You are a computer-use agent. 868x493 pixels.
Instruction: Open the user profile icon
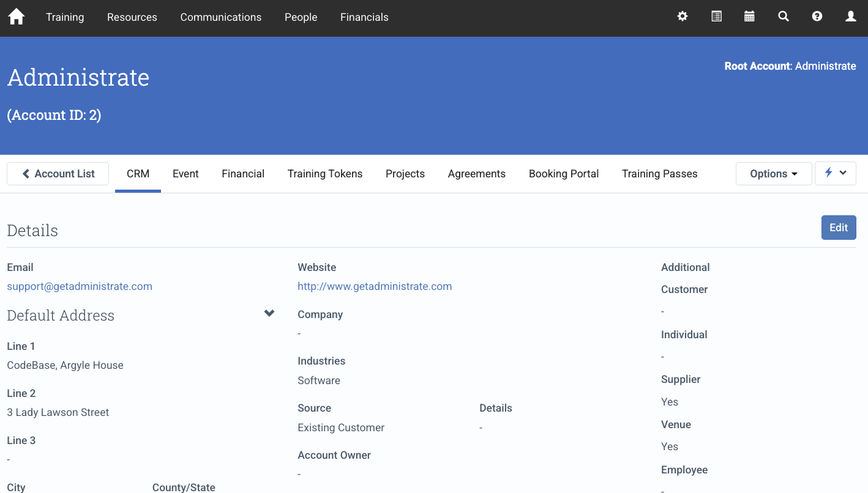851,17
